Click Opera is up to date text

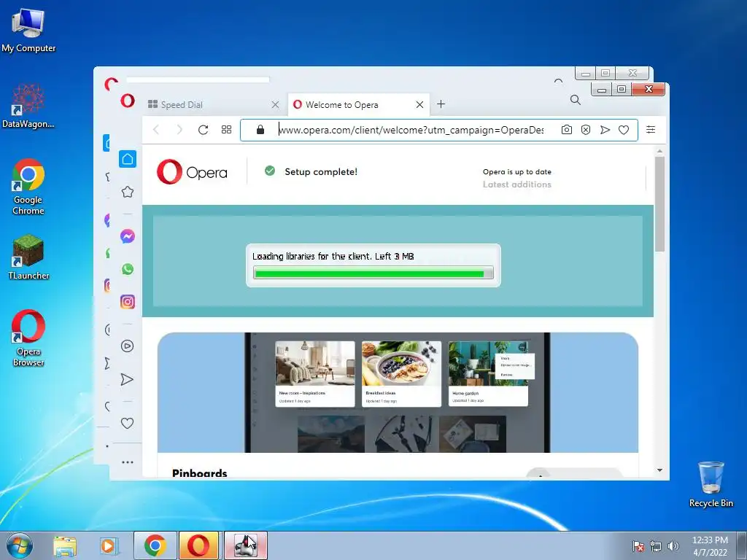point(517,171)
